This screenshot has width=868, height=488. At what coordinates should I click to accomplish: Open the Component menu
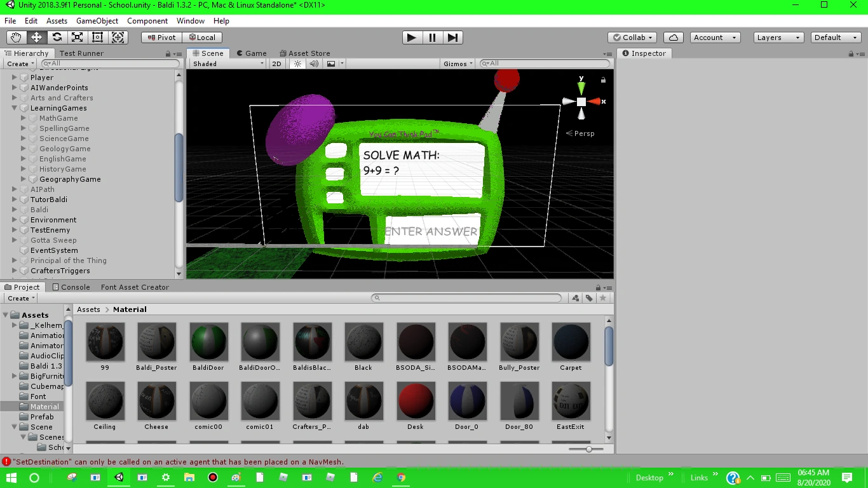click(x=147, y=21)
